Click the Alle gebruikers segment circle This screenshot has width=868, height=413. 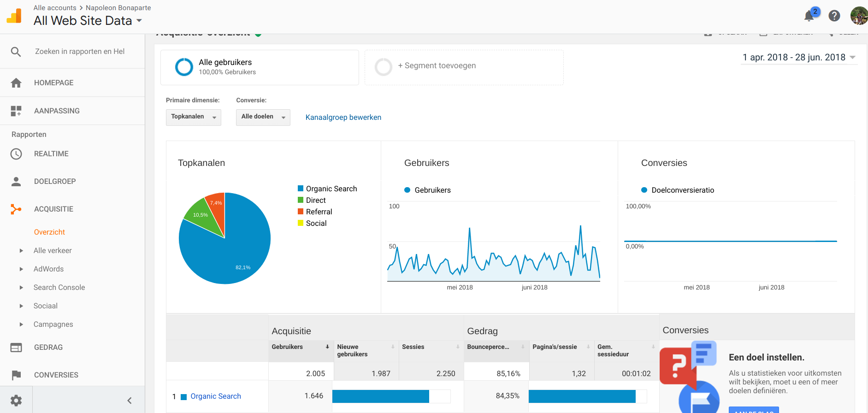point(184,67)
